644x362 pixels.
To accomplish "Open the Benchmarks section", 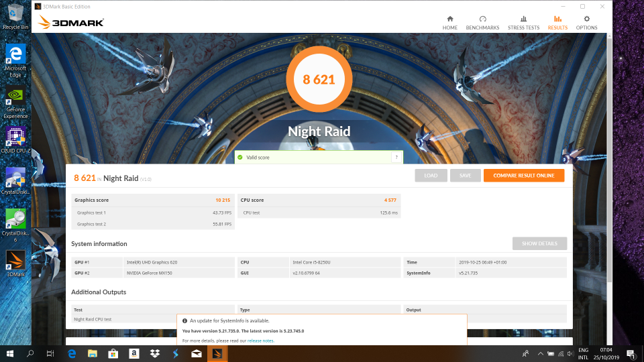I will click(x=482, y=22).
